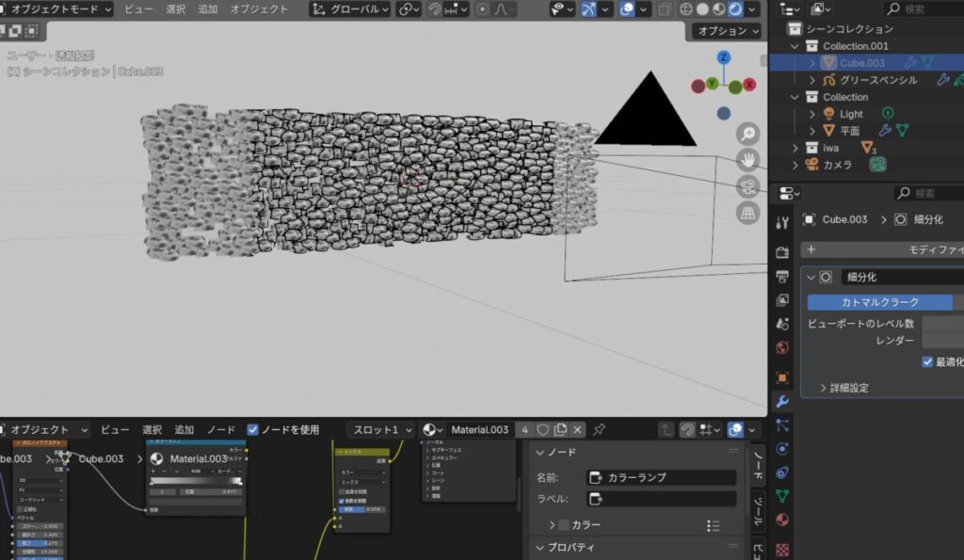Open the グローバル transform orientation dropdown

pos(349,9)
